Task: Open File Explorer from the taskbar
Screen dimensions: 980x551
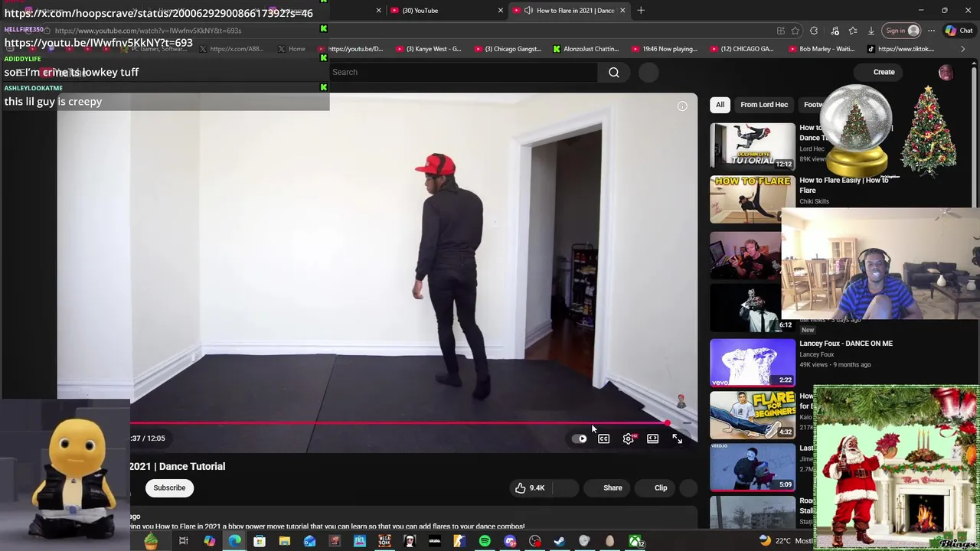Action: 284,542
